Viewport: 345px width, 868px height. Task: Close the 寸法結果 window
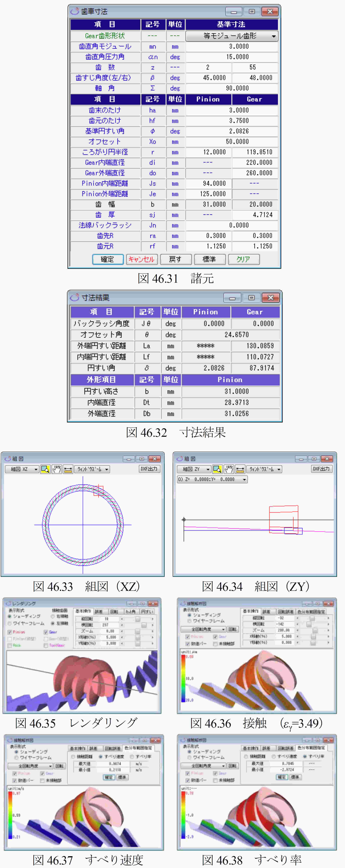tap(271, 297)
